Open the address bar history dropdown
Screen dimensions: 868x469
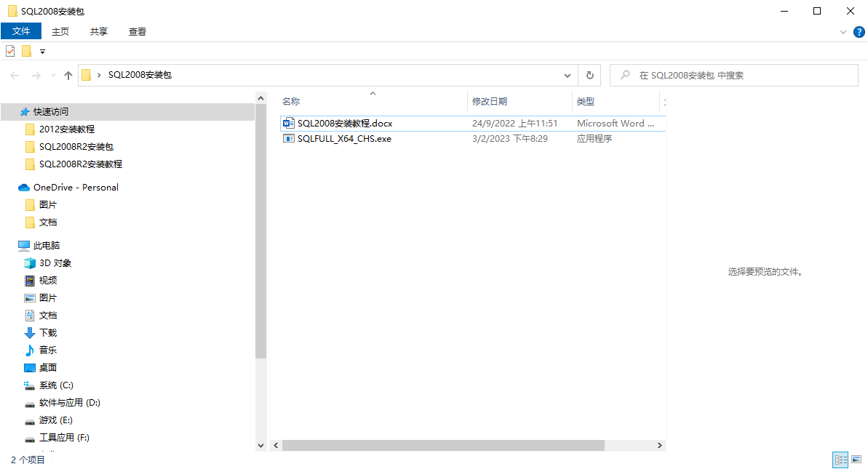point(568,75)
